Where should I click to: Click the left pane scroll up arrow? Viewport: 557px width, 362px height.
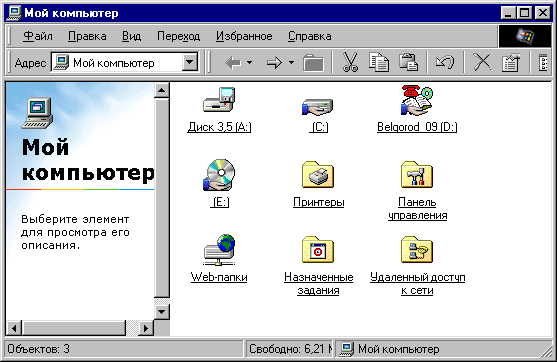(162, 91)
